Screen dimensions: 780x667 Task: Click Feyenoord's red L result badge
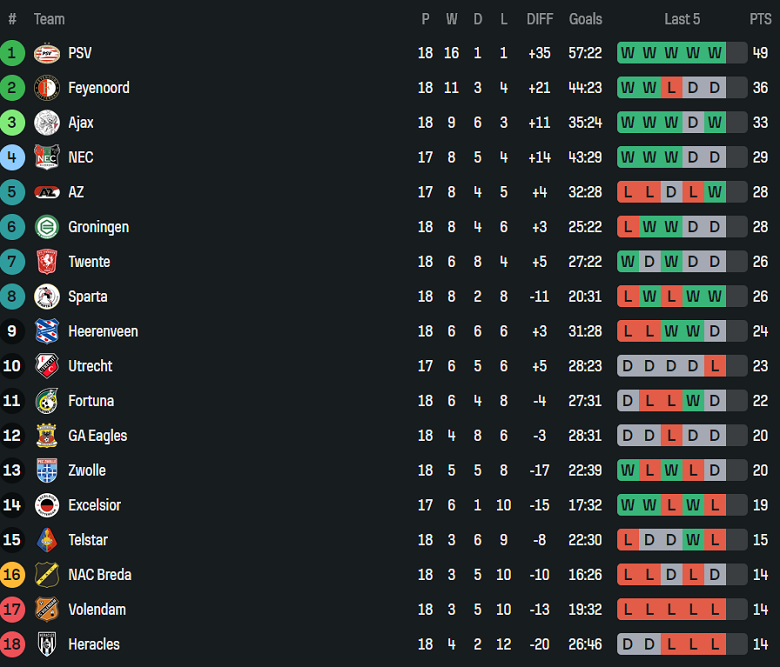click(x=671, y=88)
